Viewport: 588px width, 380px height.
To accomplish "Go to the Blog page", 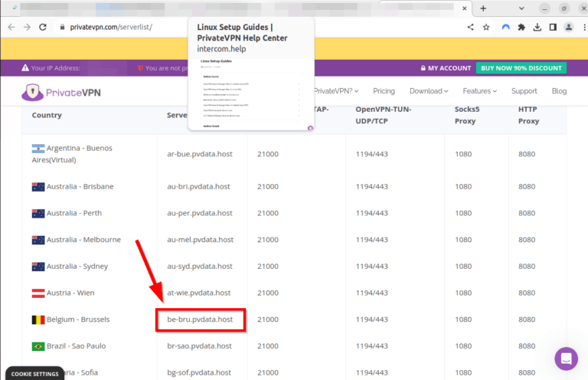I will click(559, 91).
